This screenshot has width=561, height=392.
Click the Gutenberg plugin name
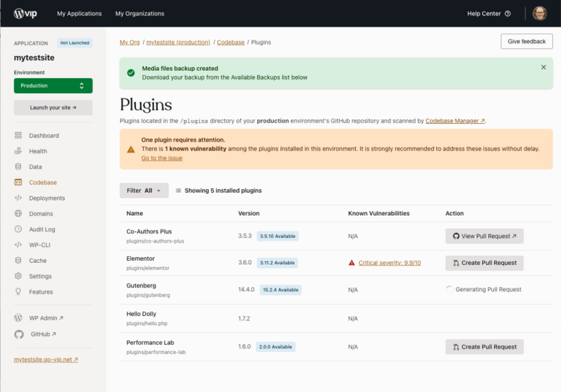pos(141,285)
